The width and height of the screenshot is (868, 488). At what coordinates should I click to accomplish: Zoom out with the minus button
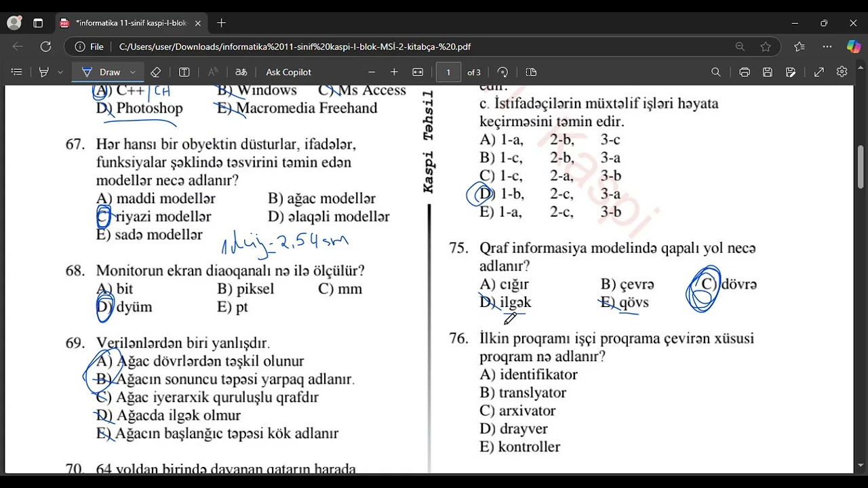point(372,72)
